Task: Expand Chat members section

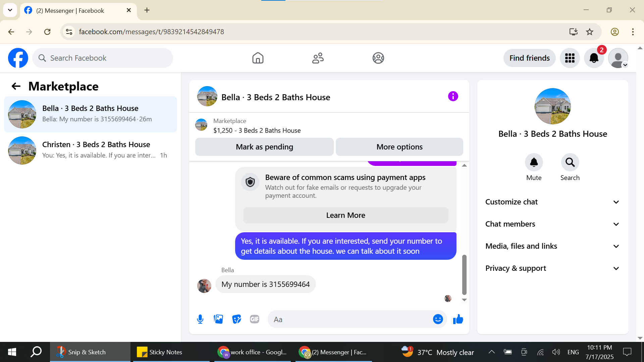Action: click(552, 224)
